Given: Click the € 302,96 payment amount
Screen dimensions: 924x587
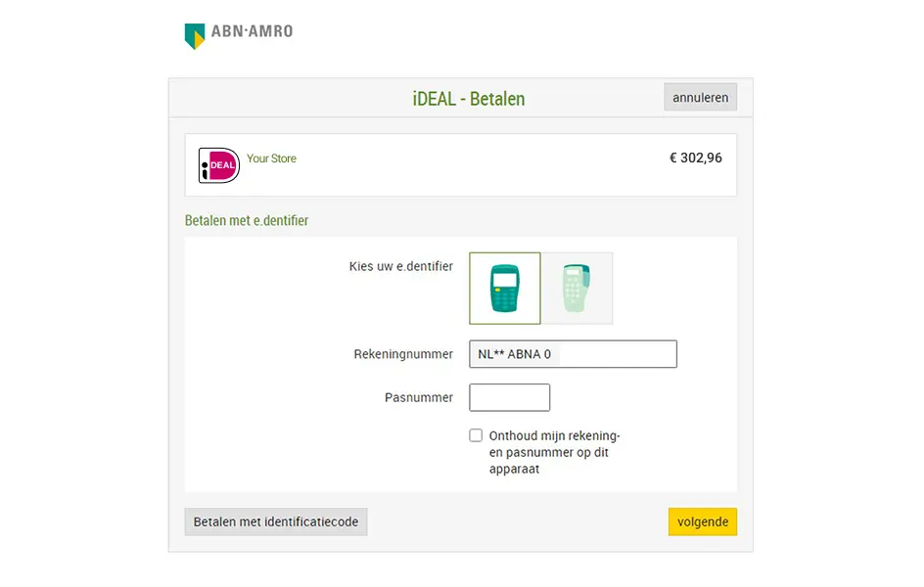Looking at the screenshot, I should click(695, 158).
